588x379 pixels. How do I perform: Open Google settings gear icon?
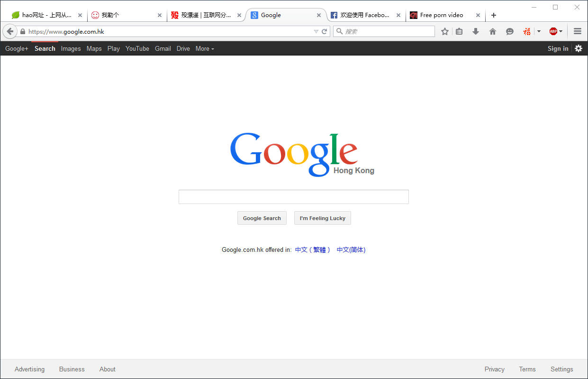(x=579, y=48)
